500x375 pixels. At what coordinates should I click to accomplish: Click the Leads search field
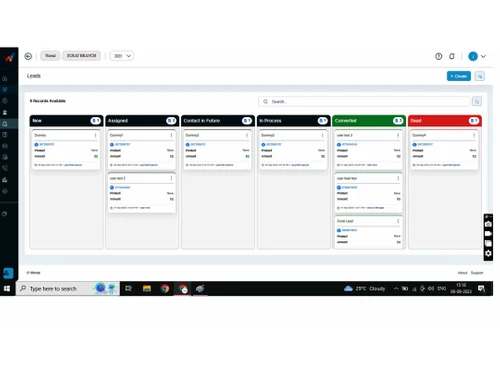[x=364, y=101]
